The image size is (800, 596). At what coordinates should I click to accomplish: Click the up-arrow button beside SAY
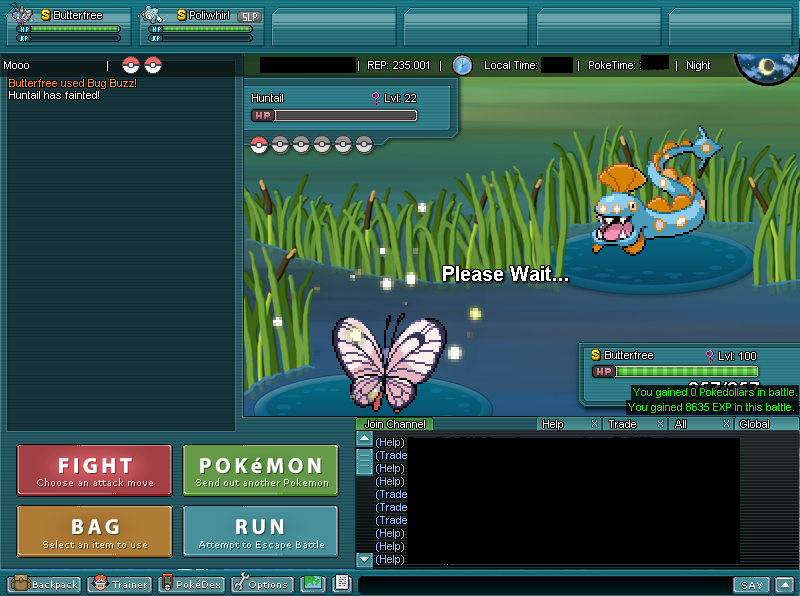click(x=784, y=585)
